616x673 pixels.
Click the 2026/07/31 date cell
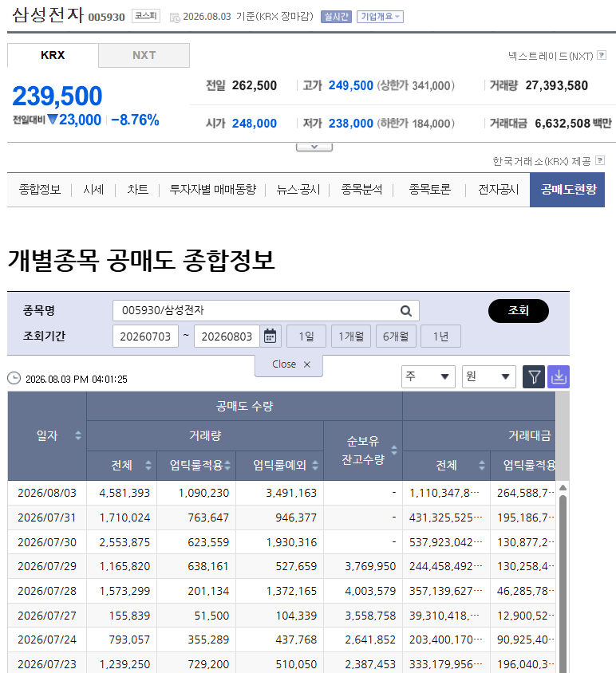47,518
